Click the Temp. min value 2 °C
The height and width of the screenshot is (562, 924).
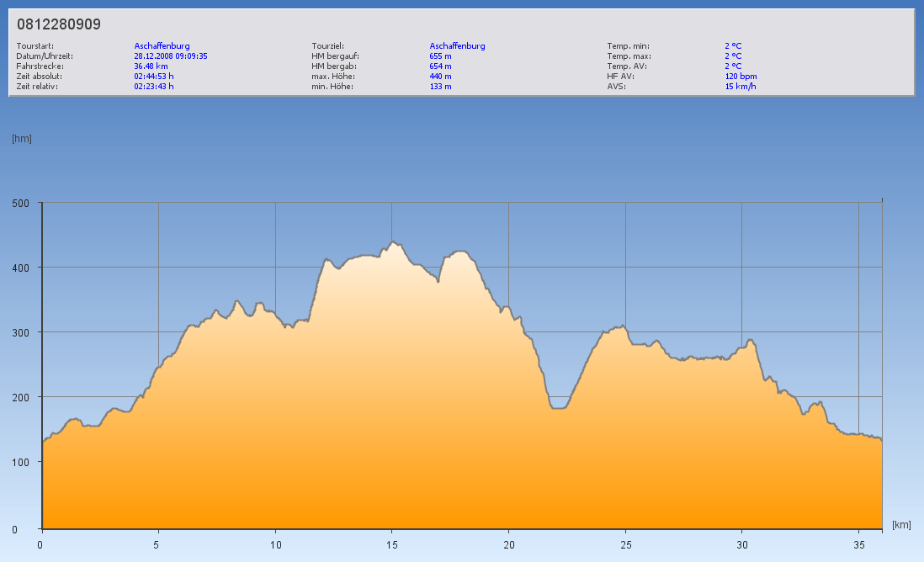[733, 46]
